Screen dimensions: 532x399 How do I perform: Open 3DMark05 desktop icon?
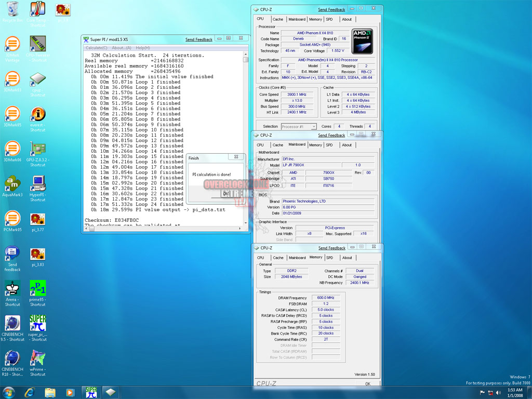(x=12, y=116)
